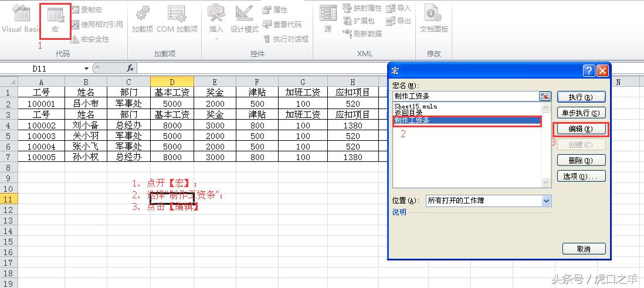Image resolution: width=644 pixels, height=288 pixels.
Task: Click the select-all corner of the sheet
Action: click(x=9, y=82)
